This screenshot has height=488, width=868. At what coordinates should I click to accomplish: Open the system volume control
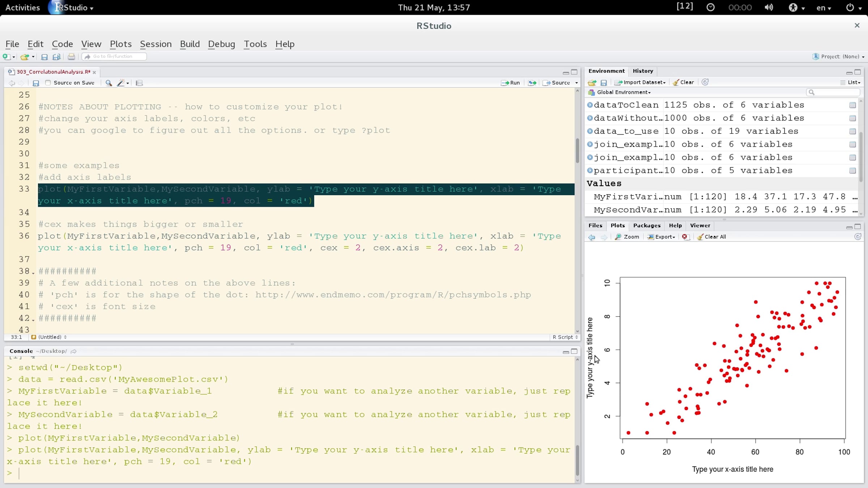tap(769, 8)
